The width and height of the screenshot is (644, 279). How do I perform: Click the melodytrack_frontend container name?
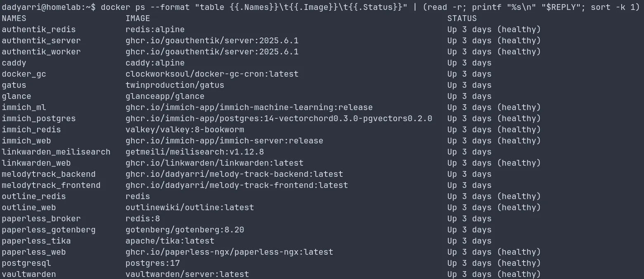[51, 185]
